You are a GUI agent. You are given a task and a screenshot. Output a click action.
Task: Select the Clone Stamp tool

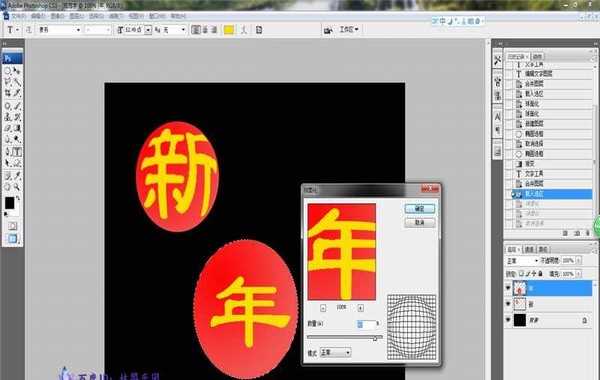coord(8,117)
